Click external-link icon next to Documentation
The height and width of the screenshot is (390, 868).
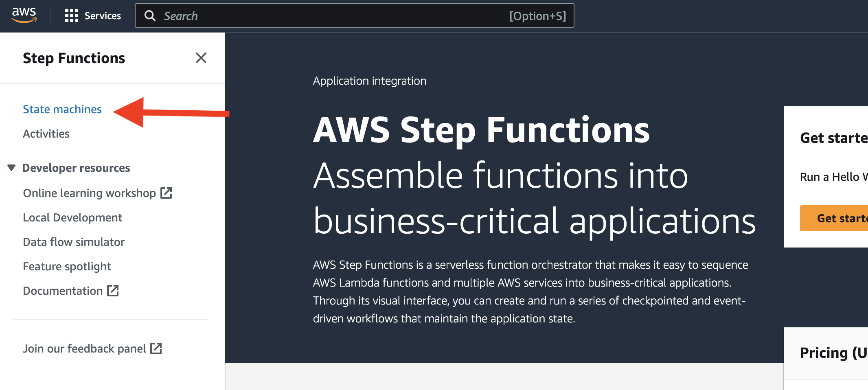(x=113, y=291)
